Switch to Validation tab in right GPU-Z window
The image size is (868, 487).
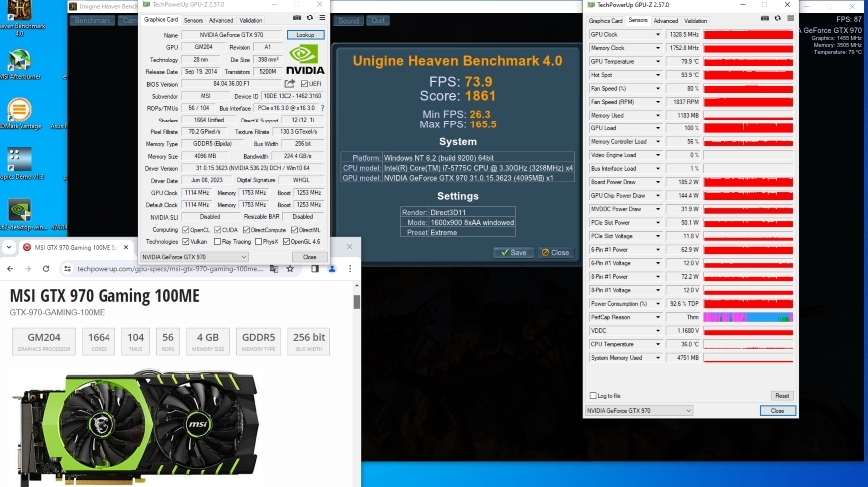(695, 21)
